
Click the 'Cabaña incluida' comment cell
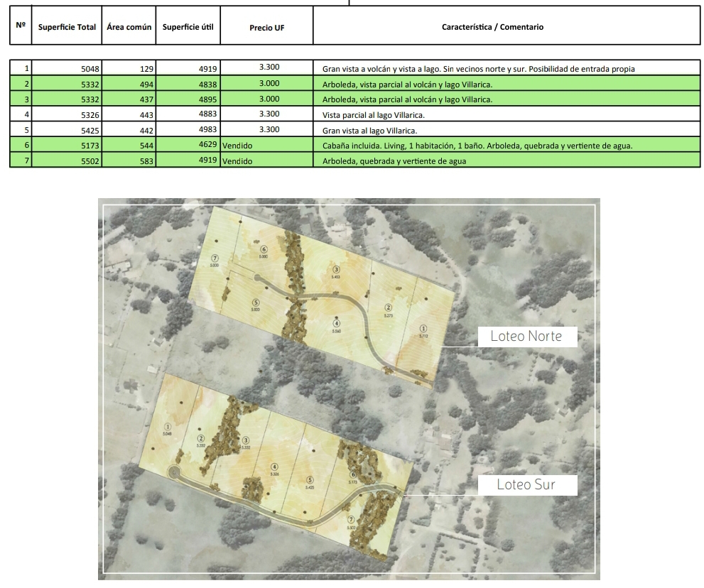[477, 146]
